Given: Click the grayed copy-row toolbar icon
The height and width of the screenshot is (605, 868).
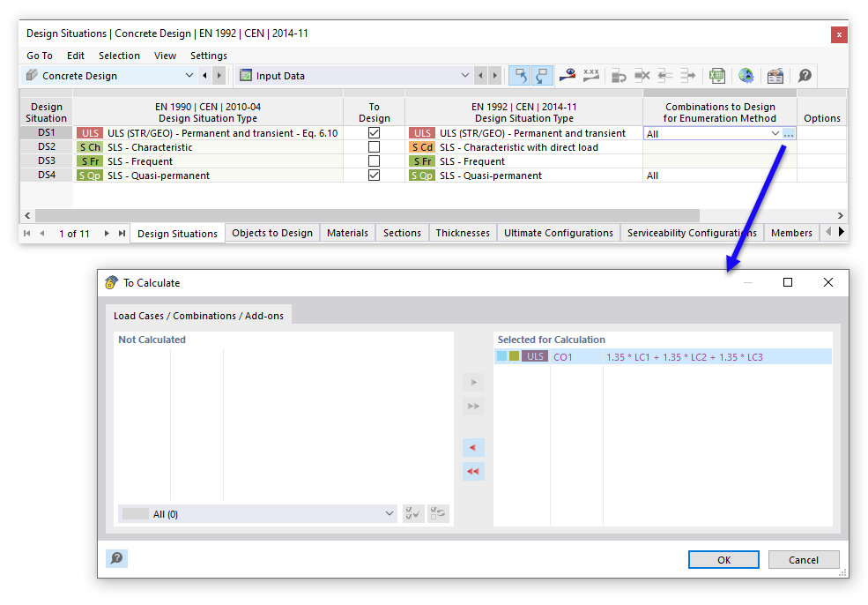Looking at the screenshot, I should click(619, 75).
